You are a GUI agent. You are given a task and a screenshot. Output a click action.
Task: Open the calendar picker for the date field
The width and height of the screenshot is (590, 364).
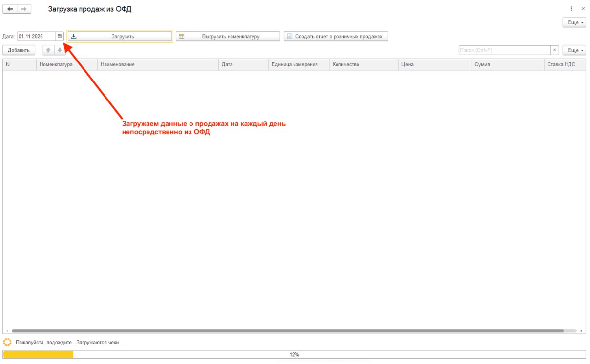[x=60, y=36]
